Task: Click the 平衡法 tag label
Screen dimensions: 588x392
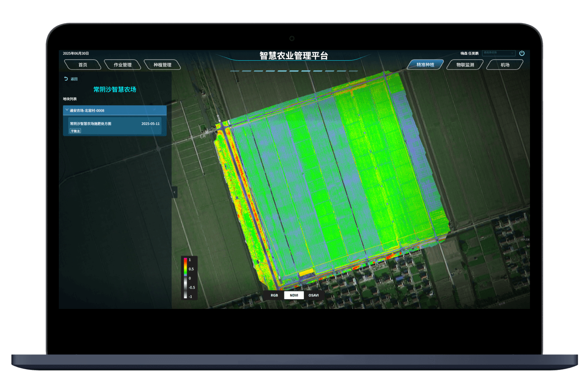Action: click(x=75, y=131)
